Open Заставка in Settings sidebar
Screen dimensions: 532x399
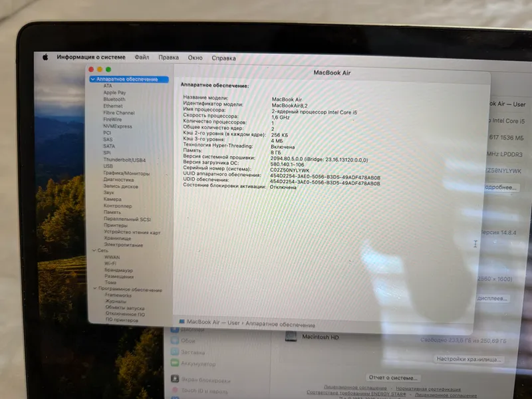tap(193, 352)
